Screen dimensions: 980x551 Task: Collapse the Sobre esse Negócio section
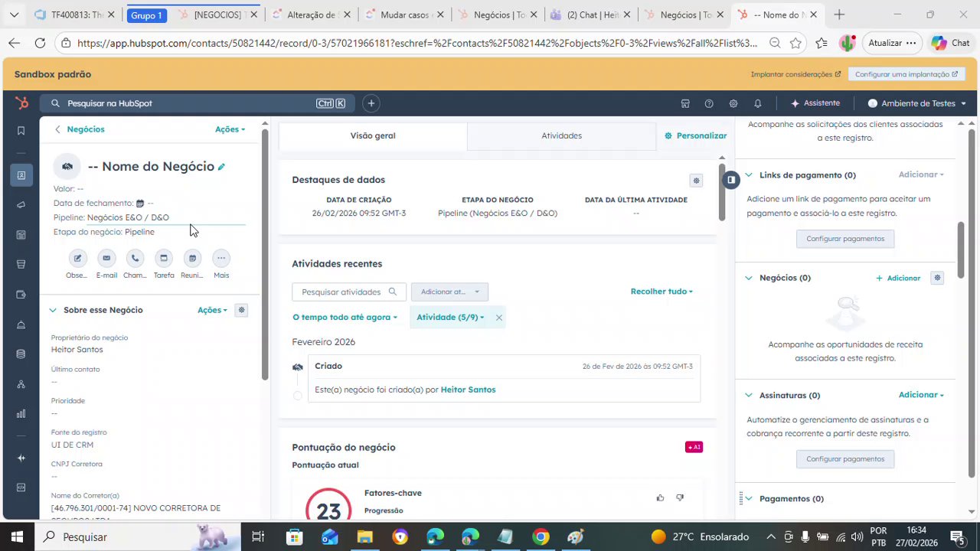[53, 310]
